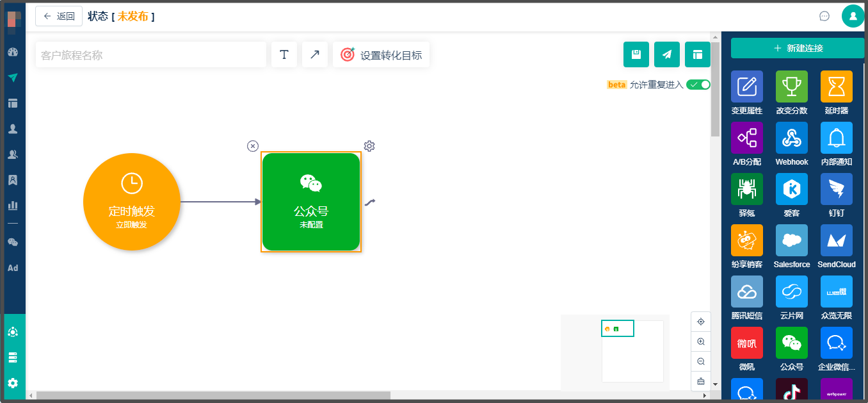Add the TikTok-logo connector
The image size is (868, 403).
click(792, 389)
